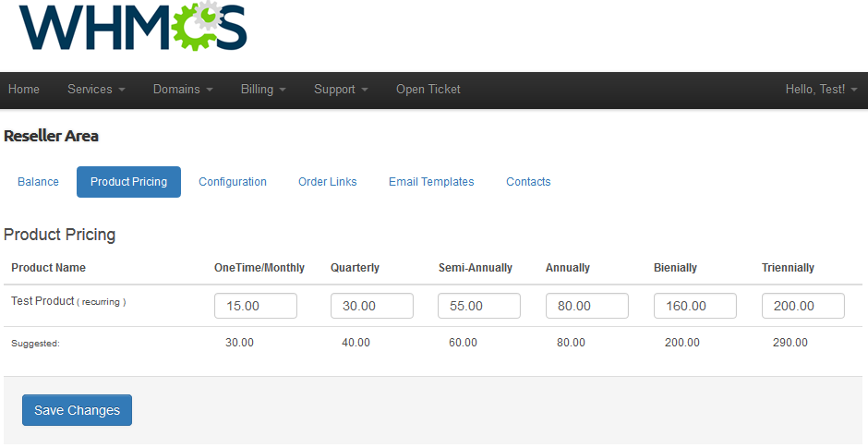The image size is (868, 448).
Task: Click the WHMCS logo
Action: coord(133,26)
